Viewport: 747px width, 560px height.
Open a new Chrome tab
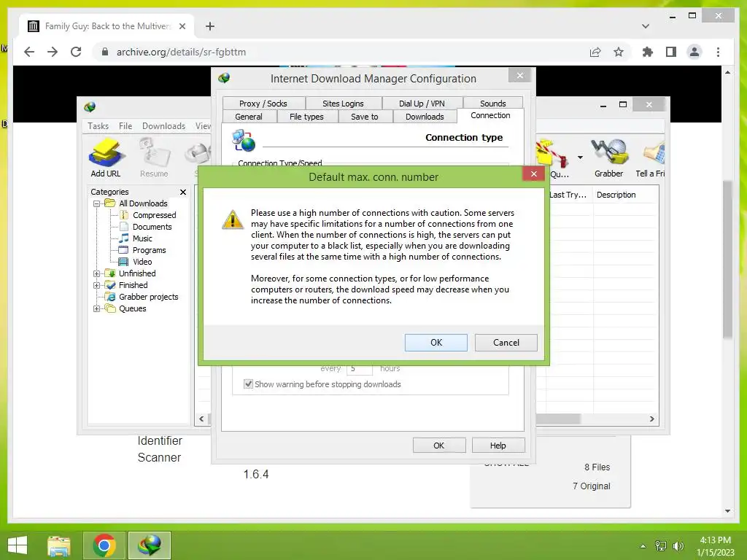click(x=210, y=26)
